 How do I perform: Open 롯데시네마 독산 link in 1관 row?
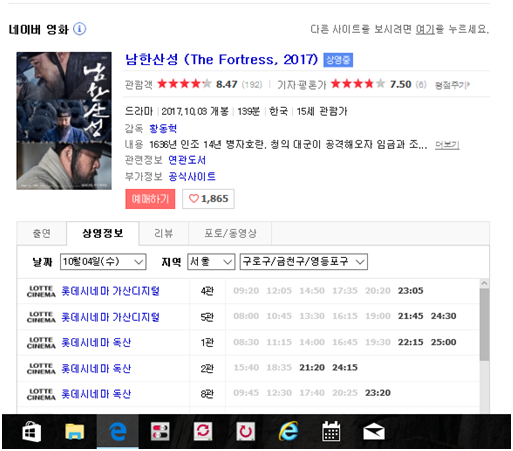[x=96, y=343]
